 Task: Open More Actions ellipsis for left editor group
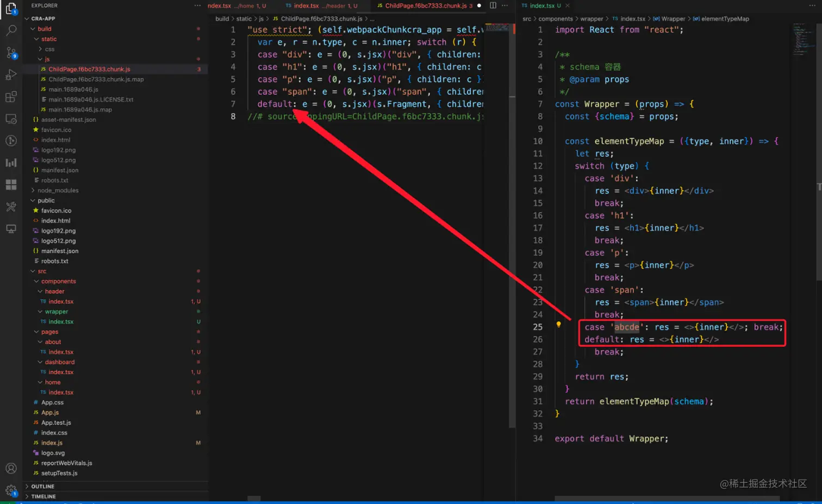[x=505, y=5]
